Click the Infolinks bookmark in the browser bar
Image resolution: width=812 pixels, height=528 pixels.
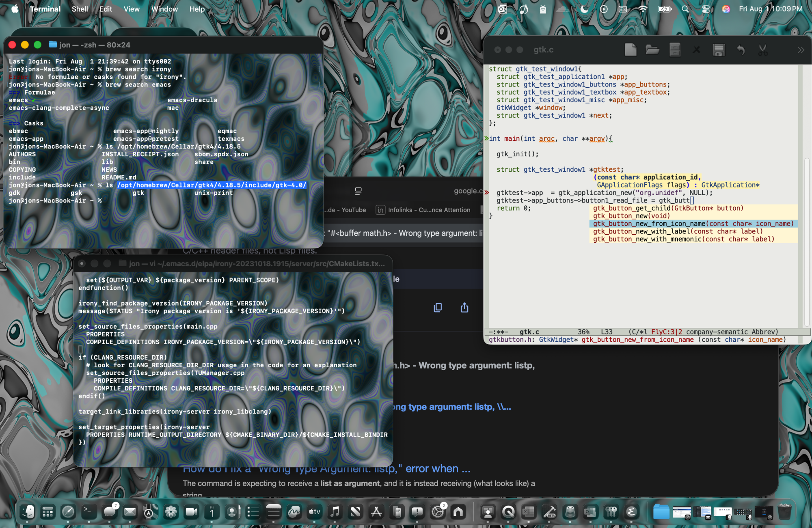(x=423, y=210)
